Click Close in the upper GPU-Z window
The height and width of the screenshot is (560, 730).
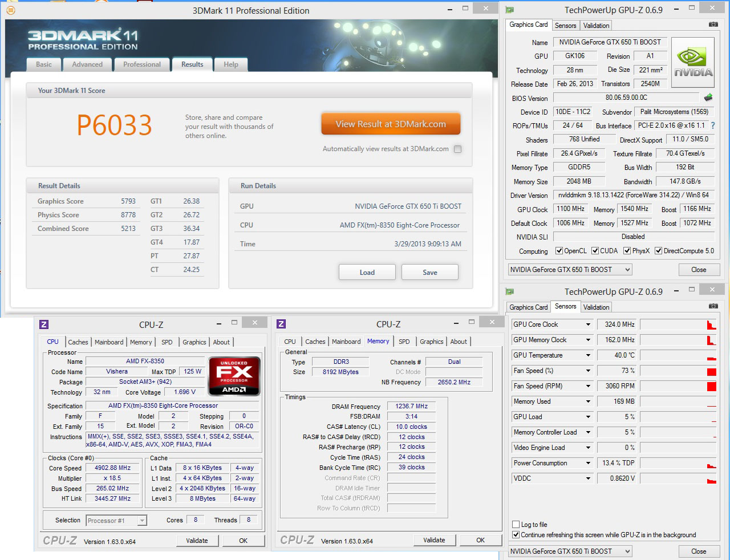[x=699, y=270]
